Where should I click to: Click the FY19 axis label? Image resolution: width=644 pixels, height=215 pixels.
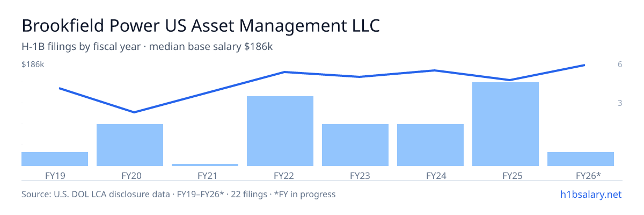click(x=55, y=176)
